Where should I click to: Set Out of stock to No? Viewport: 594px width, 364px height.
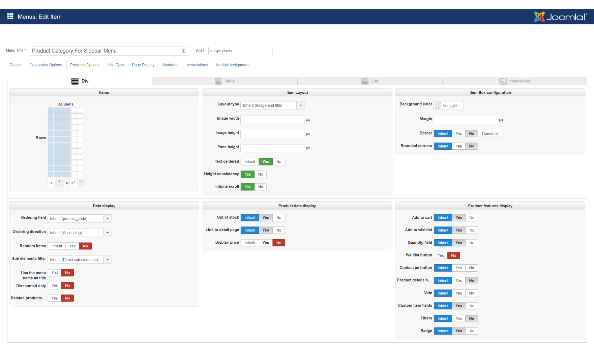(x=279, y=218)
